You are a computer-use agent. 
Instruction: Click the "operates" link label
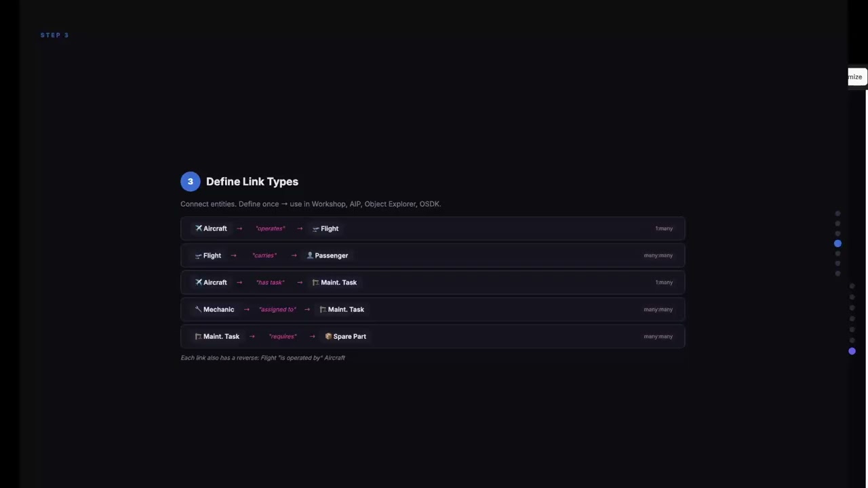click(x=270, y=228)
